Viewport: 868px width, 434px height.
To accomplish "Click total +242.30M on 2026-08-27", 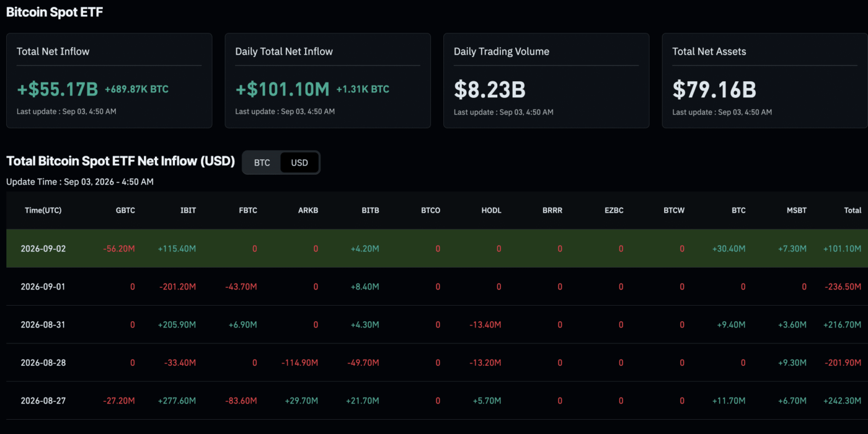I will tap(842, 401).
